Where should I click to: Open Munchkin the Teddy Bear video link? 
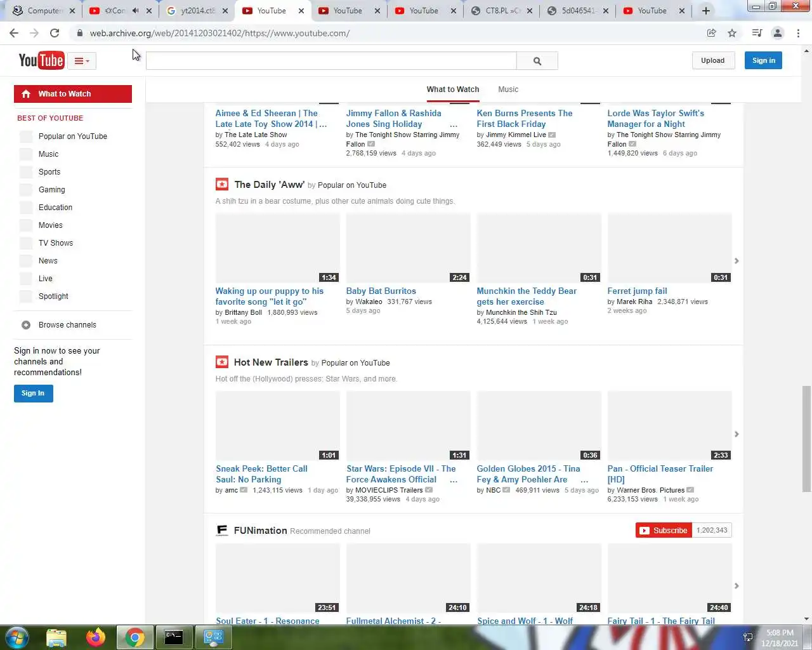[x=527, y=296]
